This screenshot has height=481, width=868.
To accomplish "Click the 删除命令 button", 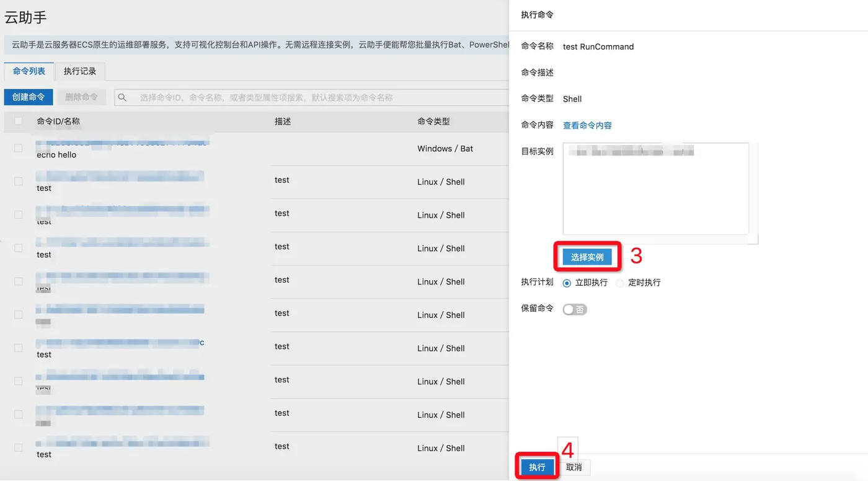I will [81, 97].
